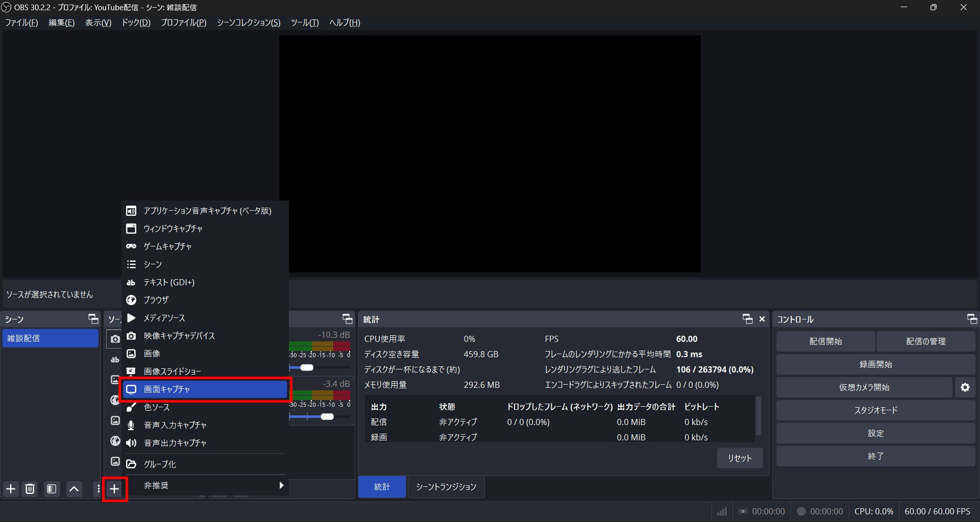Screen dimensions: 980x522
Task: Adjust the -10.3 dB volume slider
Action: (307, 368)
